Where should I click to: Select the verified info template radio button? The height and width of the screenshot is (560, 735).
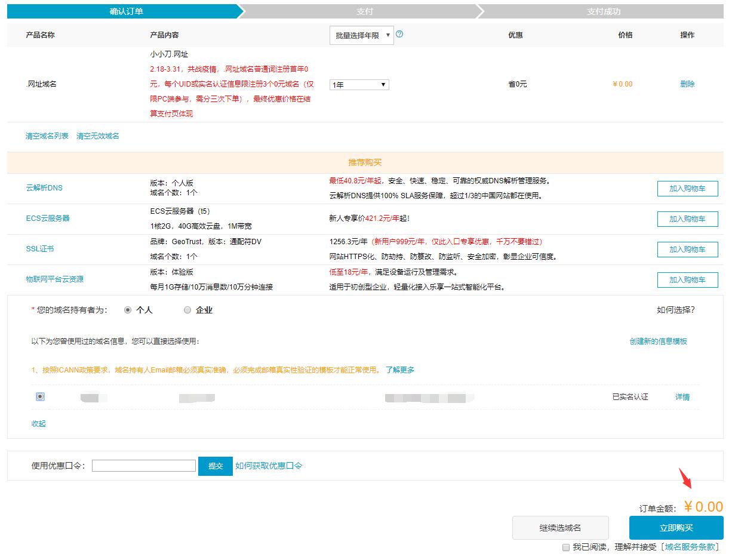[40, 396]
